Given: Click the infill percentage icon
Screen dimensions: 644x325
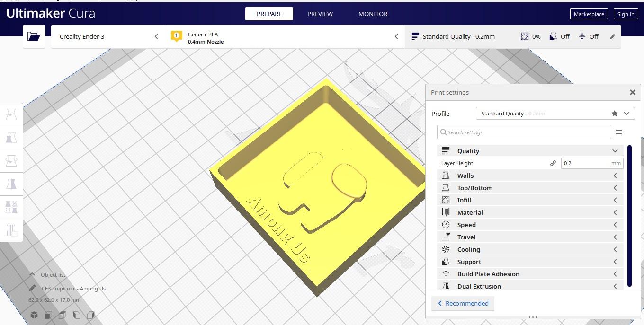Looking at the screenshot, I should (x=525, y=36).
